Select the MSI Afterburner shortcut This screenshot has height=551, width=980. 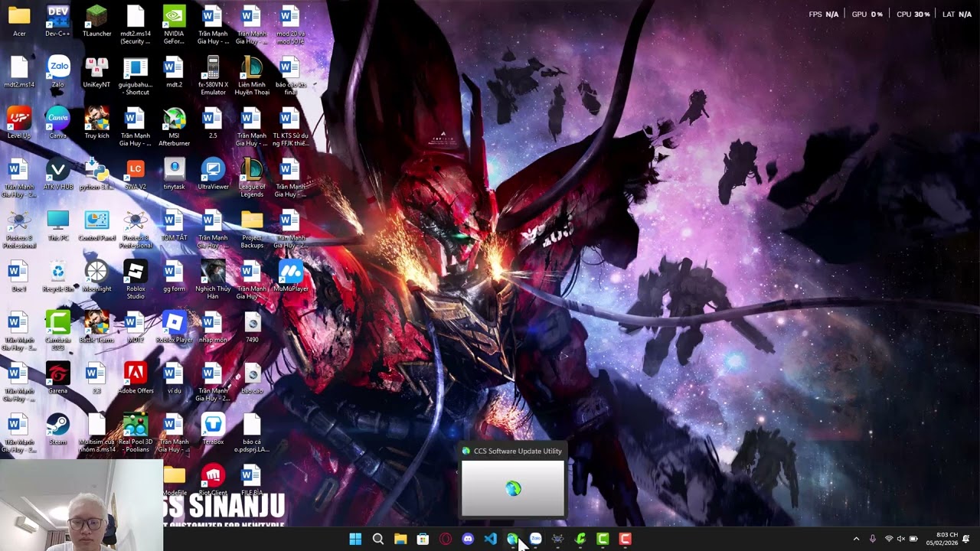coord(174,127)
